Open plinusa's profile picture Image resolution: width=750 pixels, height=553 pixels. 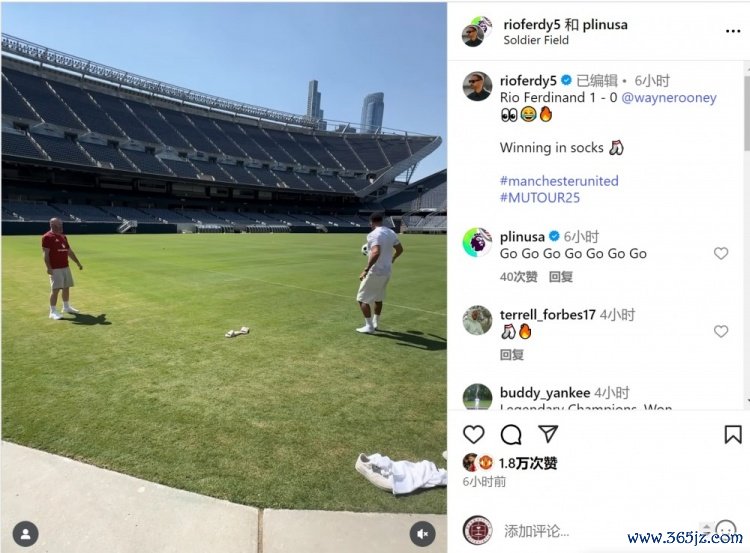(477, 242)
